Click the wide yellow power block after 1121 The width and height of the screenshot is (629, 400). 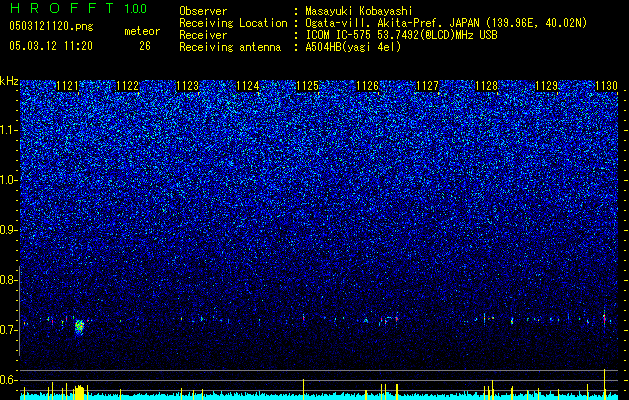(79, 392)
